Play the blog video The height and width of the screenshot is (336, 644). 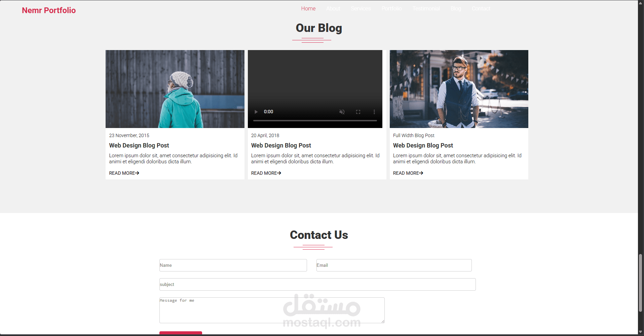(256, 112)
